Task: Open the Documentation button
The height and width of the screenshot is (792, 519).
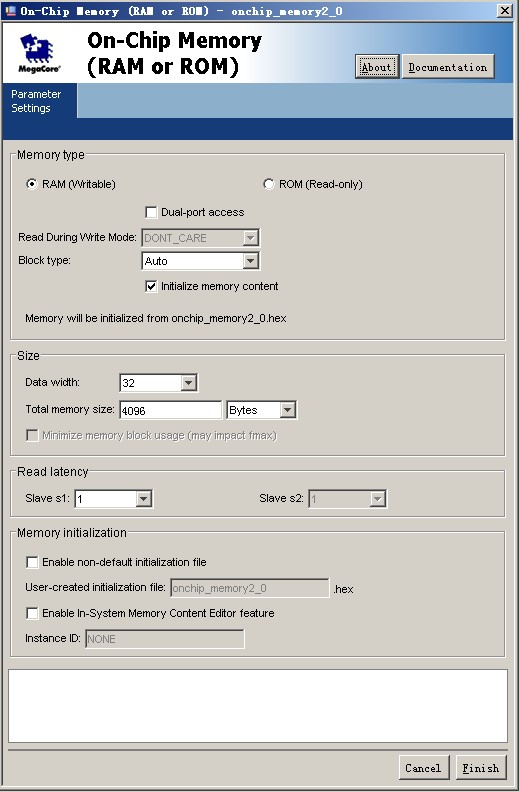Action: 448,67
